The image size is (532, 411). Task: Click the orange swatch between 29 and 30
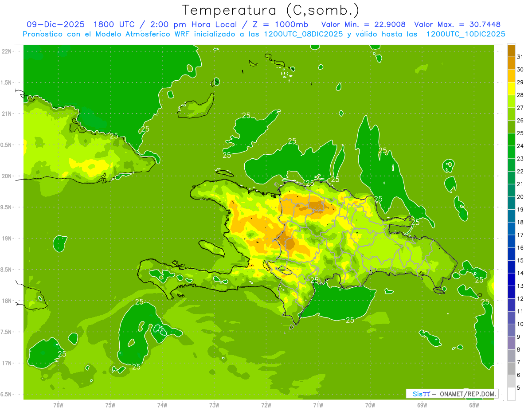click(x=511, y=76)
